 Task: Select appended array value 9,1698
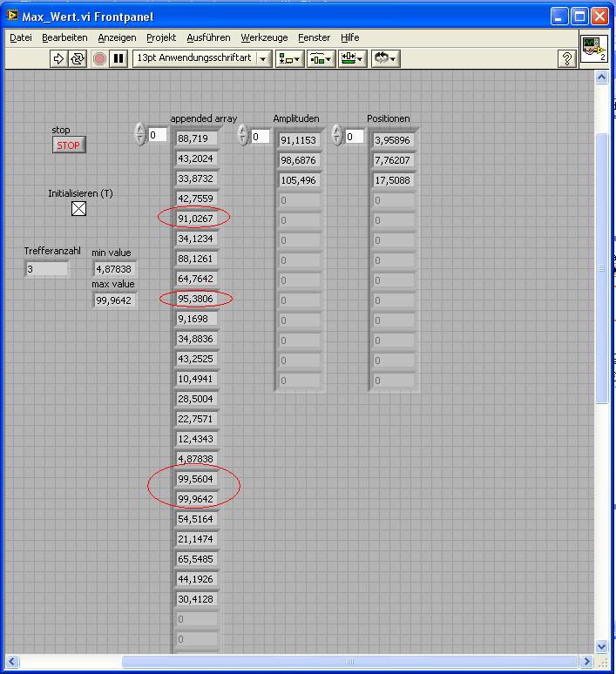[x=197, y=319]
